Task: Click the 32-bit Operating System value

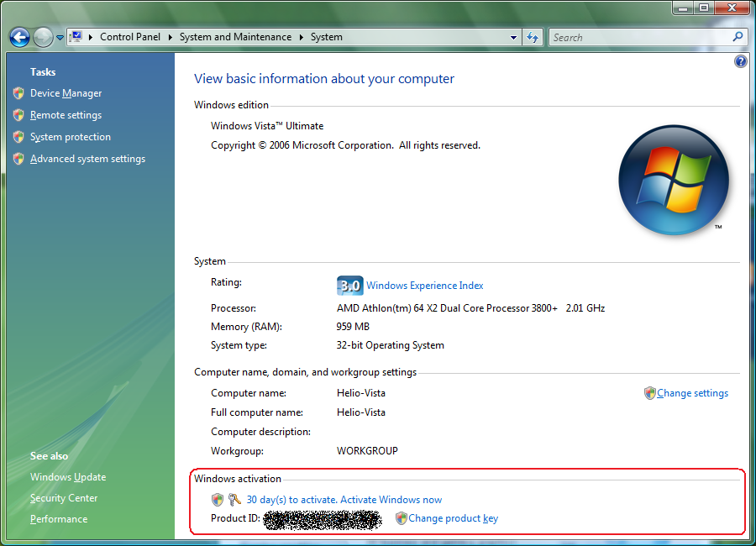Action: [390, 345]
